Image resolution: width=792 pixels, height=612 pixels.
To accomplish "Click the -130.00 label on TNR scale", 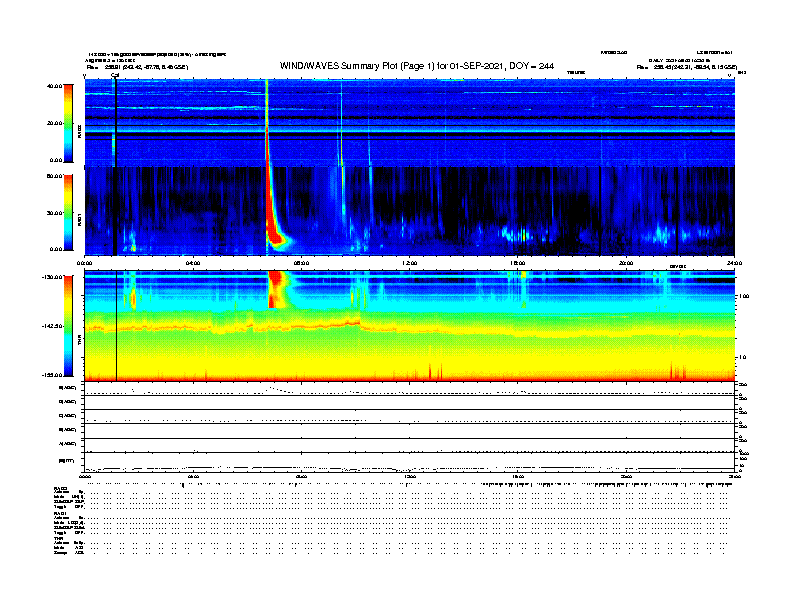I will coord(53,277).
